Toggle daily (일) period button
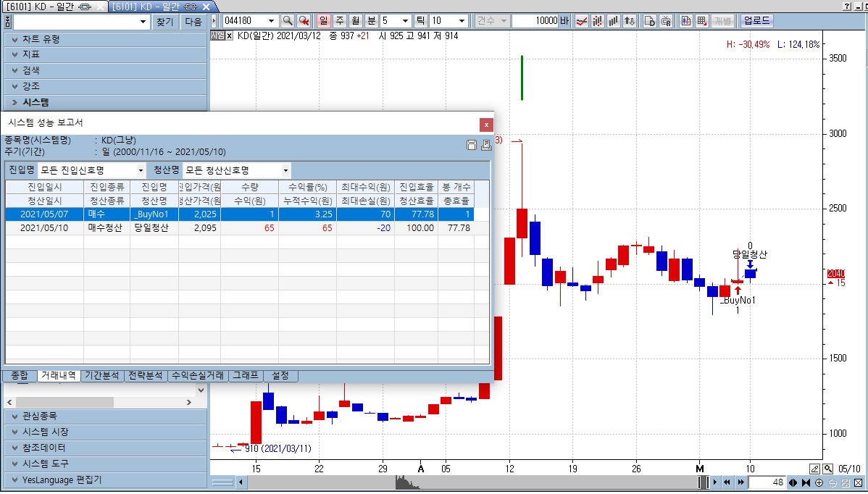Screen dimensions: 868x494 324,21
